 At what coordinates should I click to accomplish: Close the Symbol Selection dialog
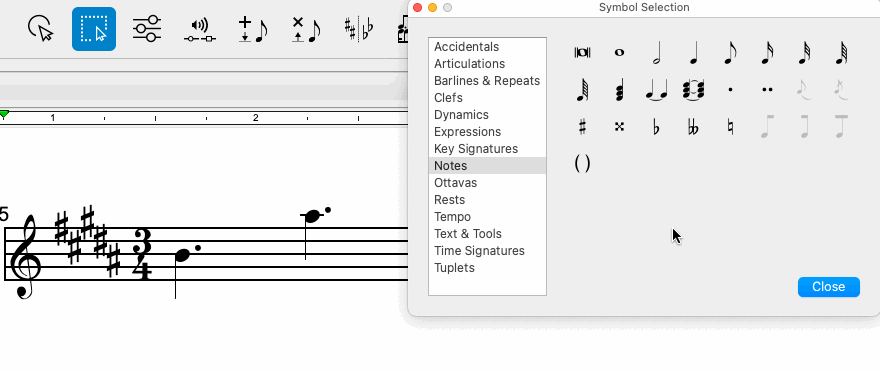click(828, 287)
